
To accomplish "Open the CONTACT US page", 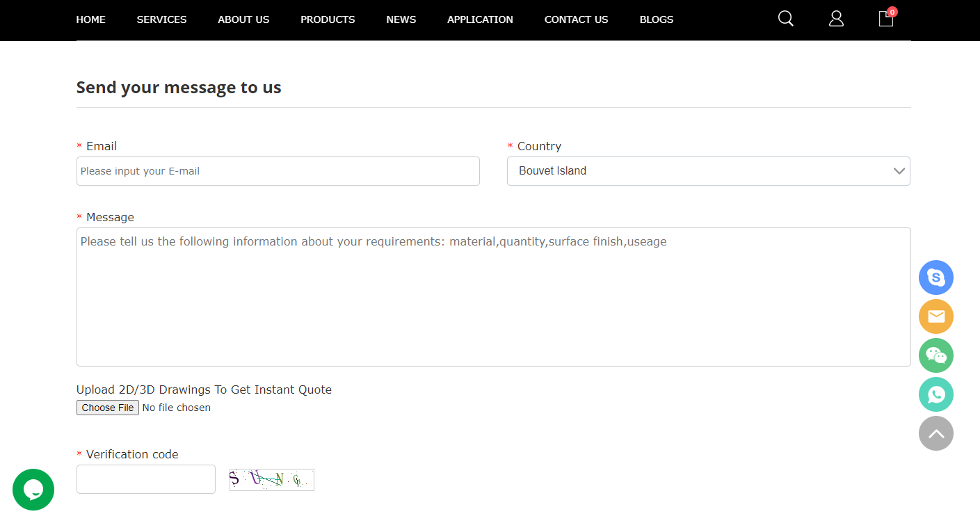I will coord(576,19).
